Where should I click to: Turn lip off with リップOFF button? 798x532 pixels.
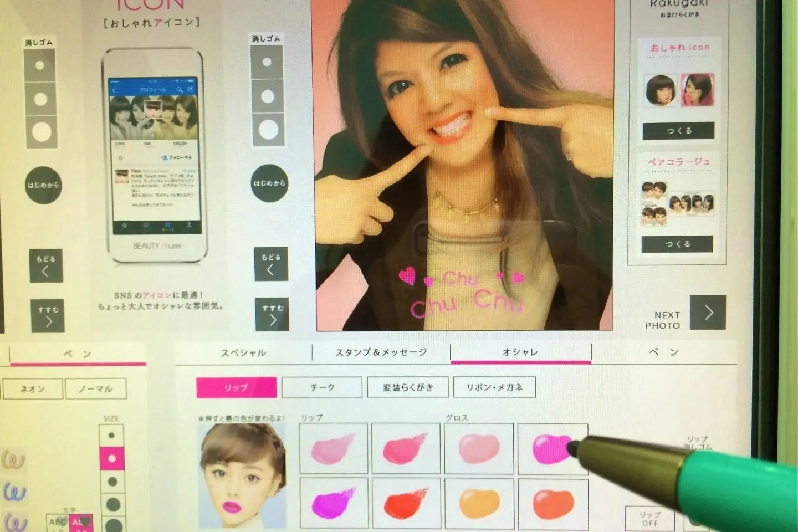click(650, 519)
